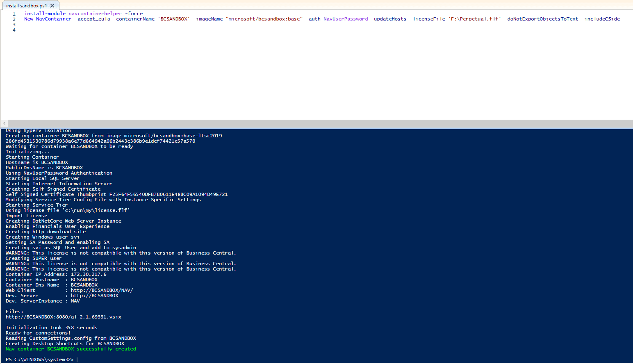Click the Dev. Server URL http://BCSANDBOX
The width and height of the screenshot is (633, 364).
95,296
